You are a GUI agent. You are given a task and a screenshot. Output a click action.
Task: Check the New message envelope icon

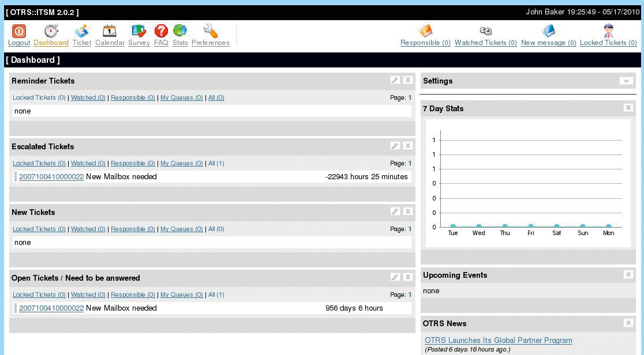548,30
